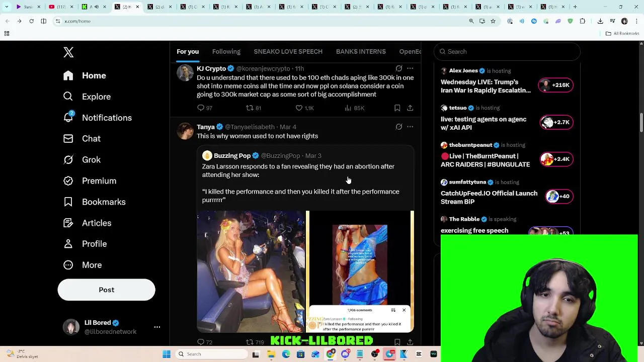Click the Windows taskbar search box
The width and height of the screenshot is (644, 362).
[x=211, y=354]
